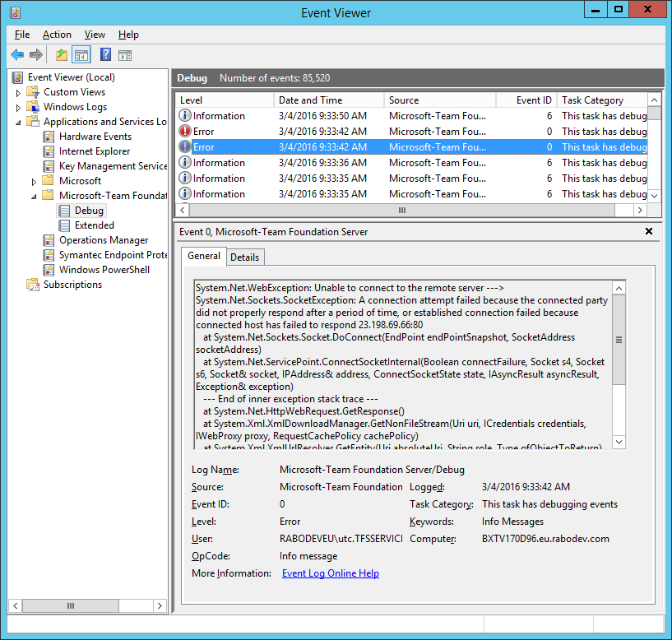
Task: Click the Event Viewer title bar app icon
Action: (16, 12)
